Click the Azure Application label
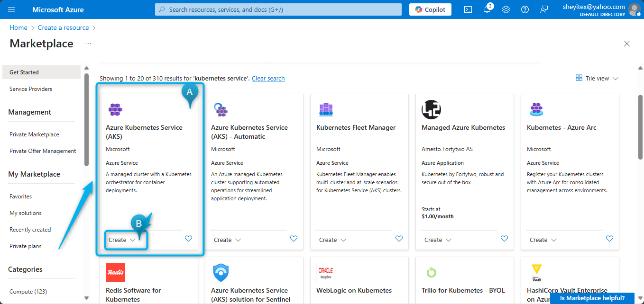 443,163
